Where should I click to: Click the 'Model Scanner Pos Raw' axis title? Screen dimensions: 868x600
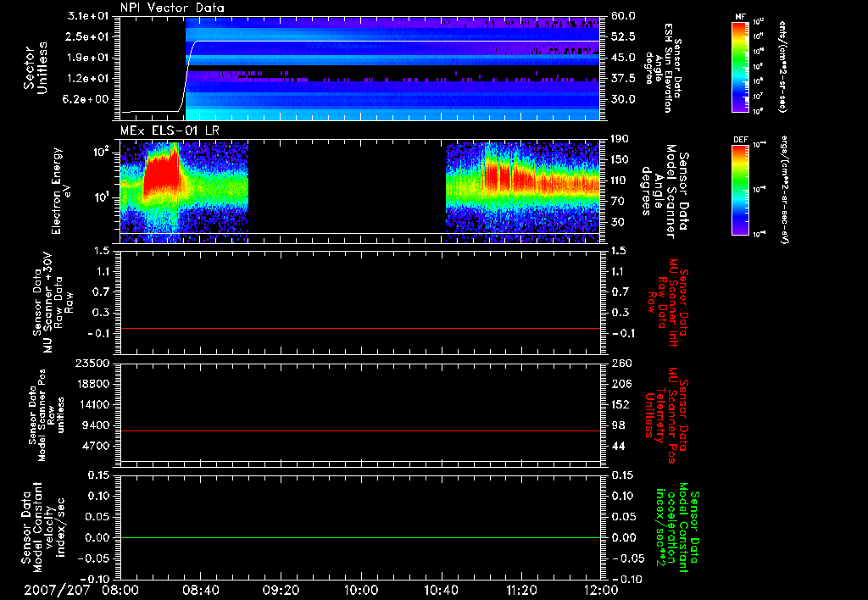coord(47,415)
